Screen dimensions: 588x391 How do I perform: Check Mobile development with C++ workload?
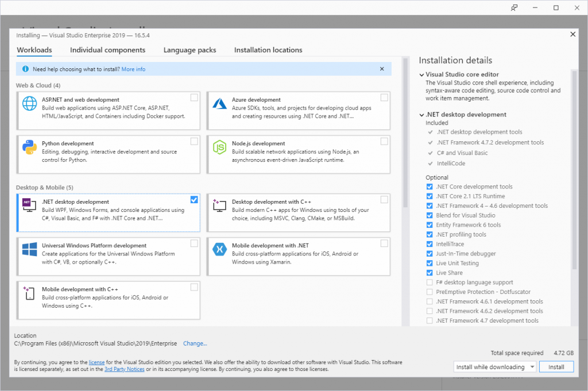coord(194,287)
